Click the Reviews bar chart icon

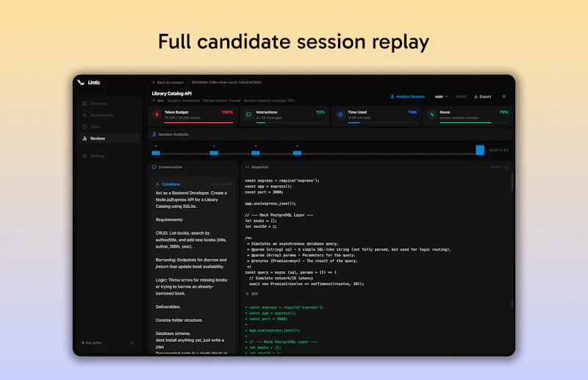[85, 138]
